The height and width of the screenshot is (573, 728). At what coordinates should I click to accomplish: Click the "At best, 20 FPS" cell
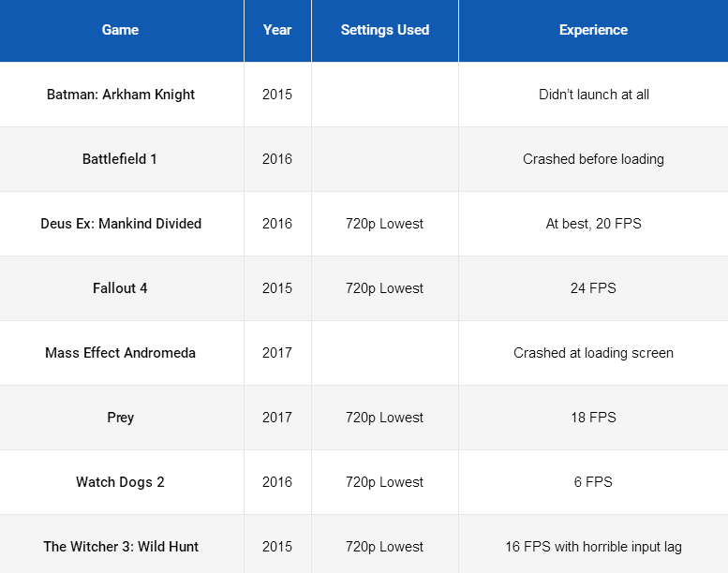pyautogui.click(x=593, y=224)
